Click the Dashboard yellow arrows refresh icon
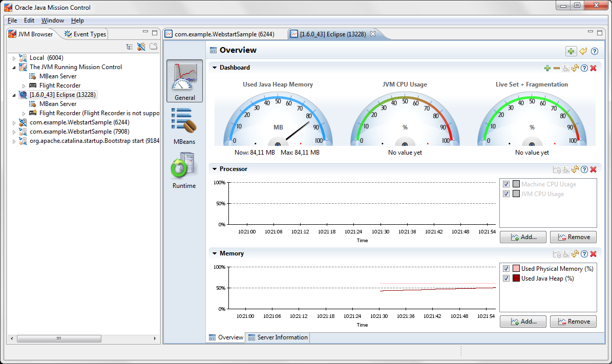 575,68
